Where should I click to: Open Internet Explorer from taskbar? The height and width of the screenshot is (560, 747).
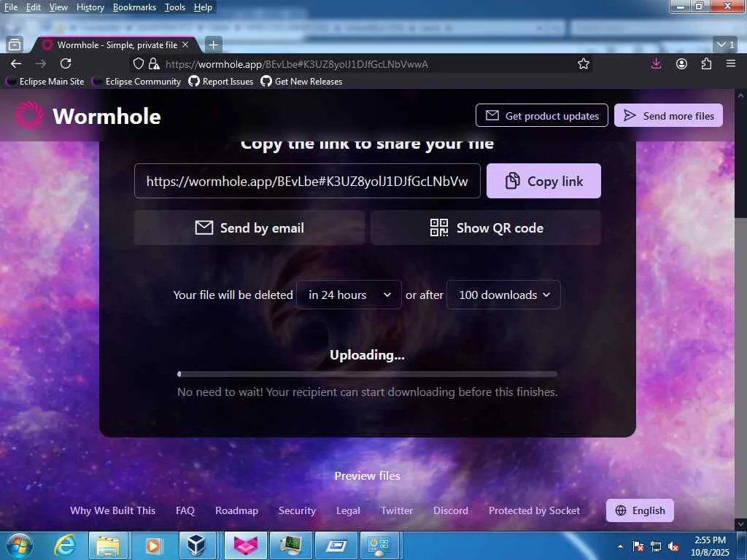[64, 545]
